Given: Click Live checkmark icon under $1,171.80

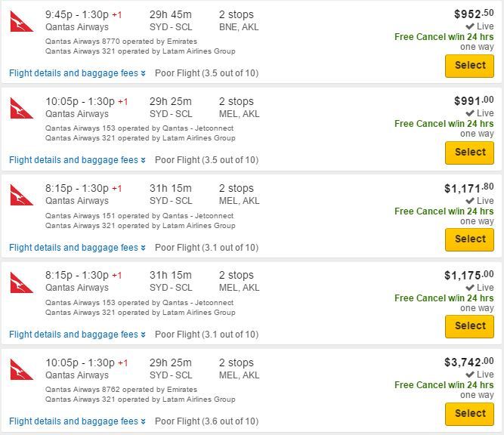Looking at the screenshot, I should pyautogui.click(x=469, y=201).
